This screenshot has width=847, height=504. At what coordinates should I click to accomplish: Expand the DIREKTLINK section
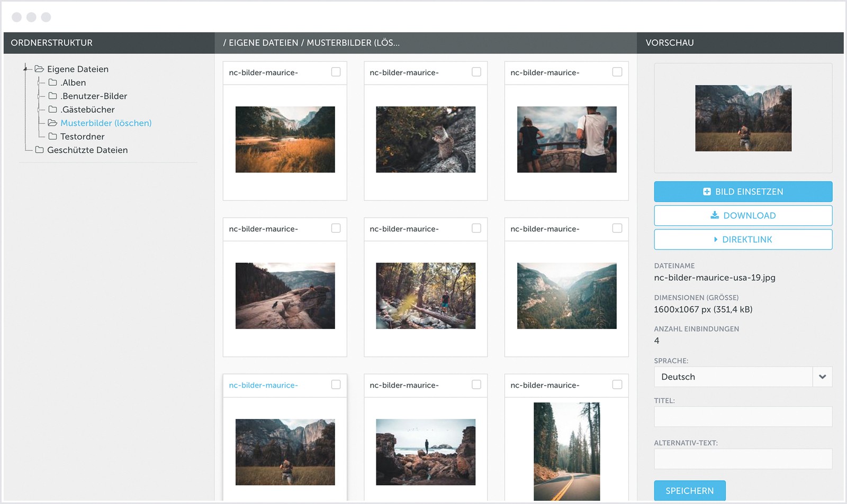(x=743, y=239)
